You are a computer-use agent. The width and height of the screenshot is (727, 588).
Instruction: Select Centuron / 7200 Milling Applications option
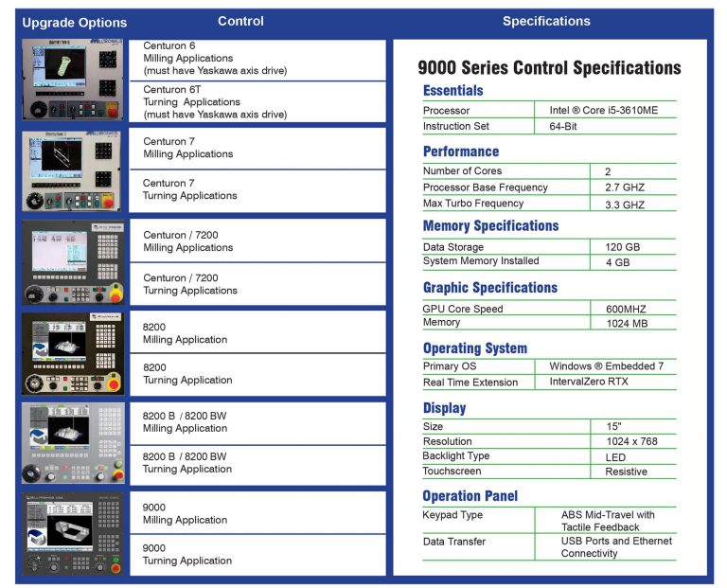tap(257, 241)
